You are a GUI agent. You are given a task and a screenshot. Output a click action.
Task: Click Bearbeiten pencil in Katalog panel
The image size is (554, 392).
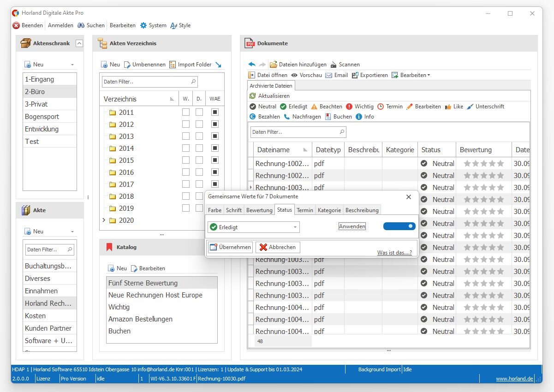tap(135, 268)
